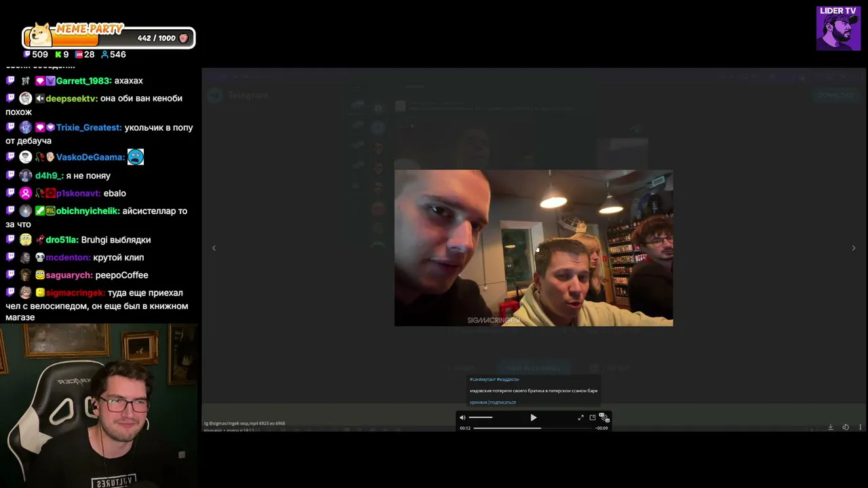Click chat message 'peepoCoffee'
The image size is (868, 488).
[122, 275]
